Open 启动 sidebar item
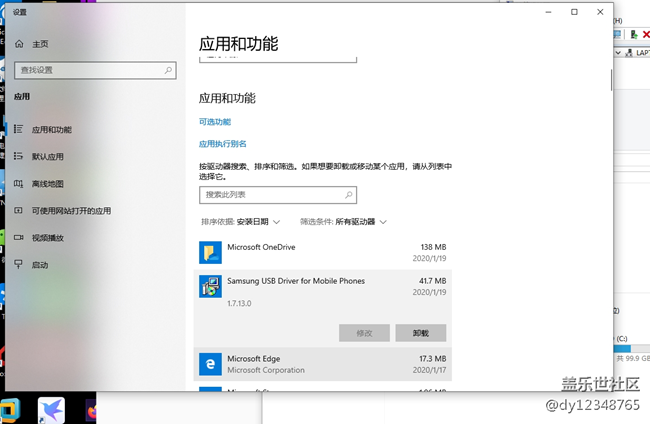Viewport: 650px width, 424px height. click(x=40, y=264)
